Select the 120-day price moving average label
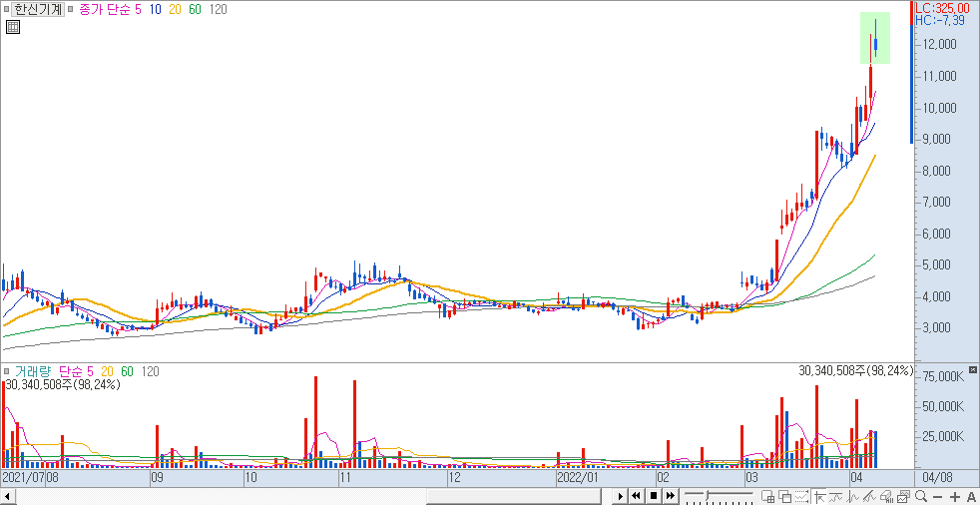 coord(218,9)
